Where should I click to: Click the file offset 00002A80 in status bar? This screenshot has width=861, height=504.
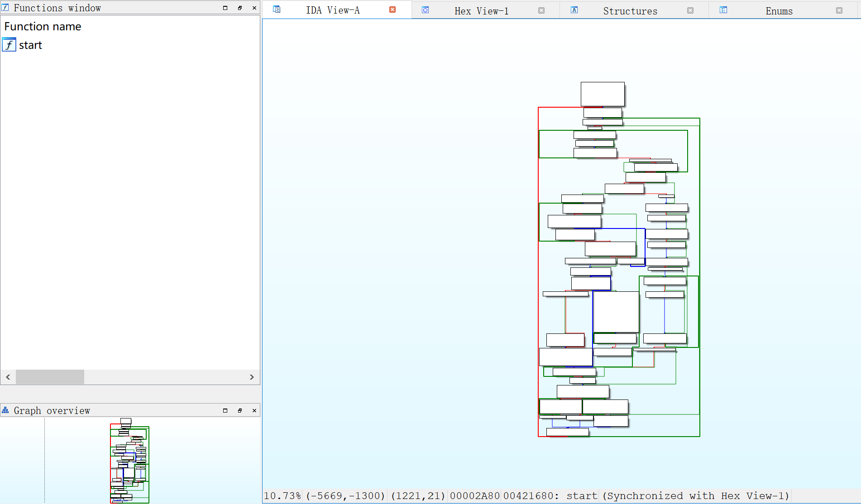pyautogui.click(x=475, y=496)
